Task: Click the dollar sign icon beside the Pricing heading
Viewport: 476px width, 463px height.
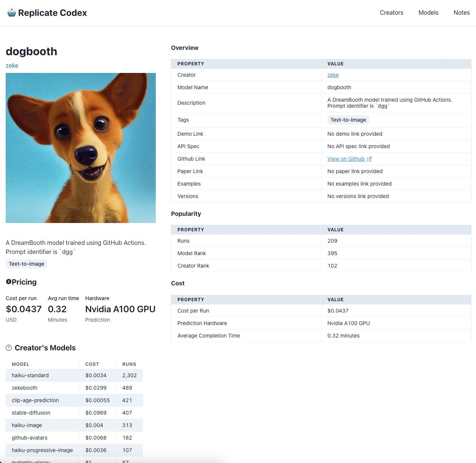Action: pos(8,281)
